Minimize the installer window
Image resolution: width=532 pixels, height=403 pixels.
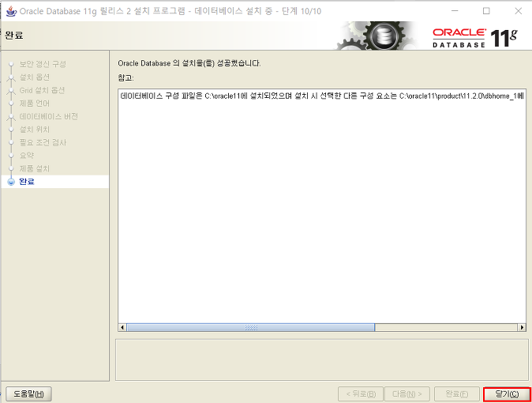coord(455,11)
